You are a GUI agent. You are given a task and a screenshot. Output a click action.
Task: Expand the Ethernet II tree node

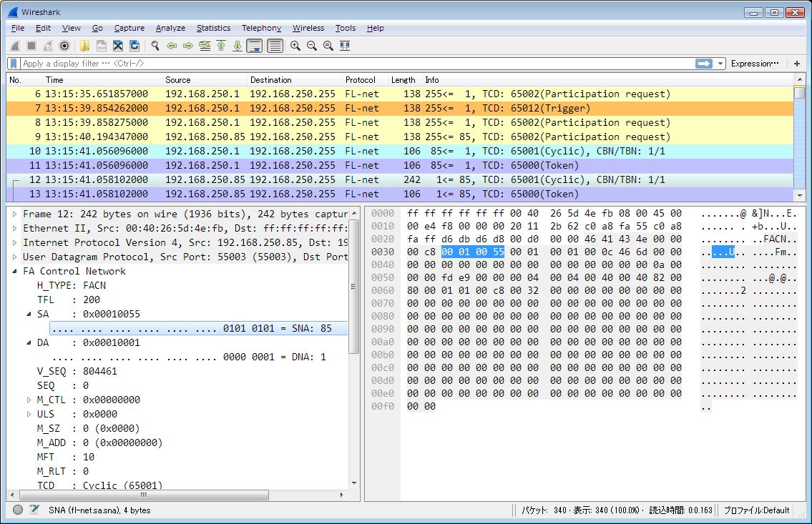coord(14,229)
